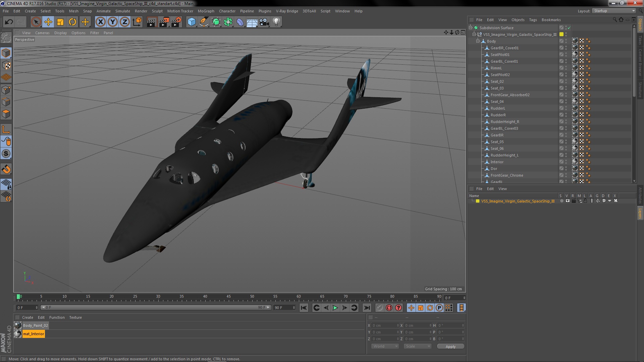This screenshot has width=644, height=362.
Task: Go to start of animation
Action: [304, 308]
